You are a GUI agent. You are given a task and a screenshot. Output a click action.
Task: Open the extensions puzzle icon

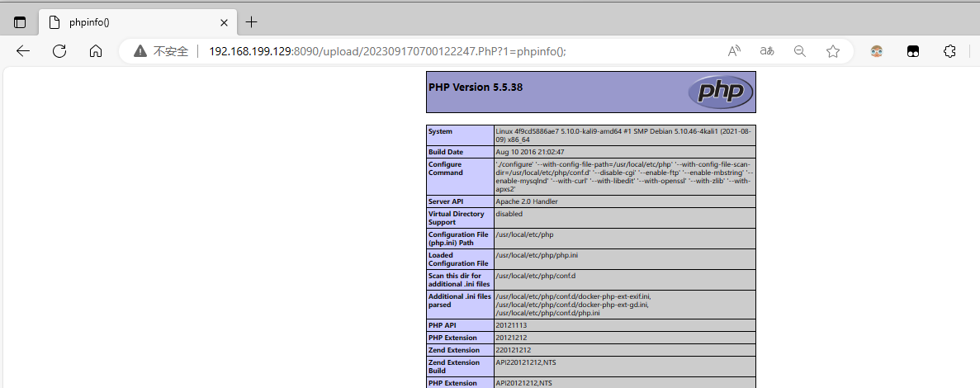(949, 51)
